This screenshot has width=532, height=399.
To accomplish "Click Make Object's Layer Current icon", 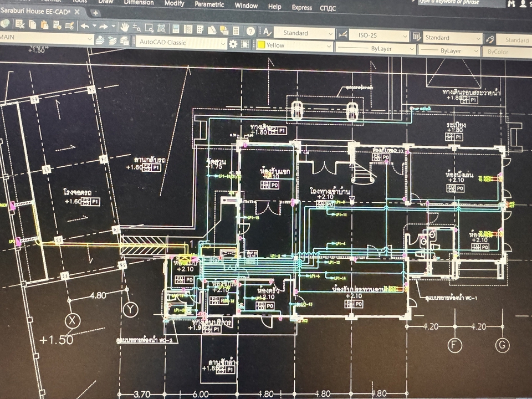I will click(x=99, y=40).
